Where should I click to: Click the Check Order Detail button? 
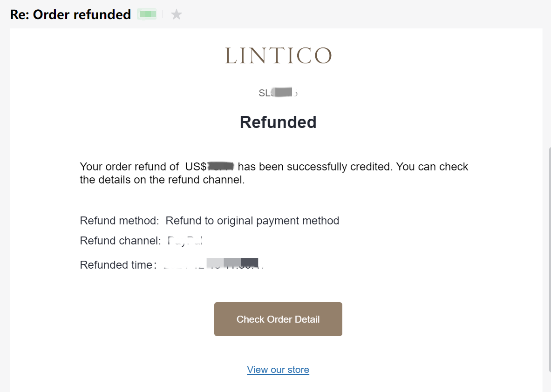[x=278, y=319]
